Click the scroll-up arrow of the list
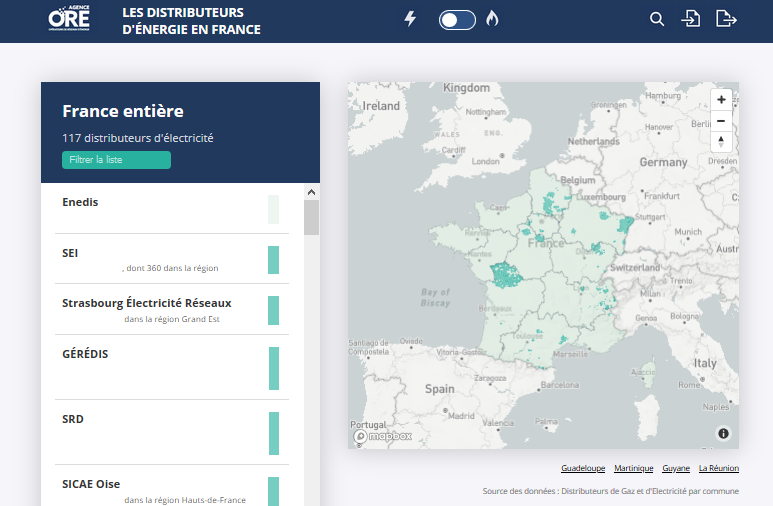Screen dimensions: 773x506 tap(311, 192)
